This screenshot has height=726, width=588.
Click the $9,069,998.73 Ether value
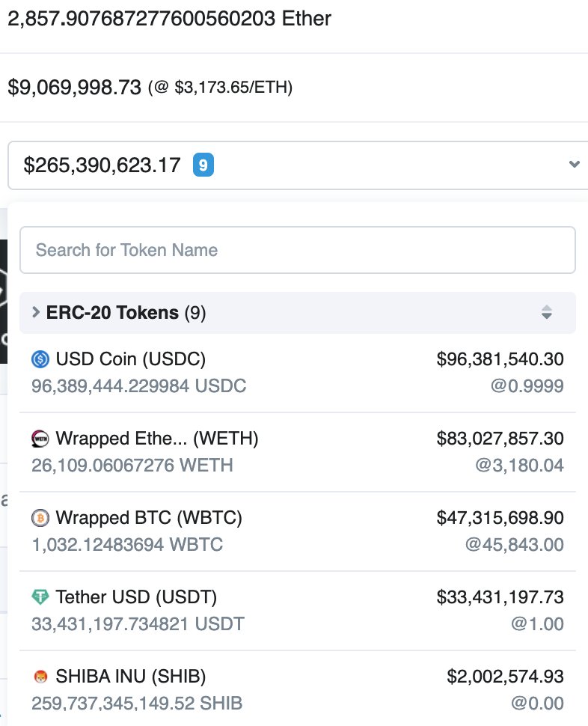click(x=75, y=88)
